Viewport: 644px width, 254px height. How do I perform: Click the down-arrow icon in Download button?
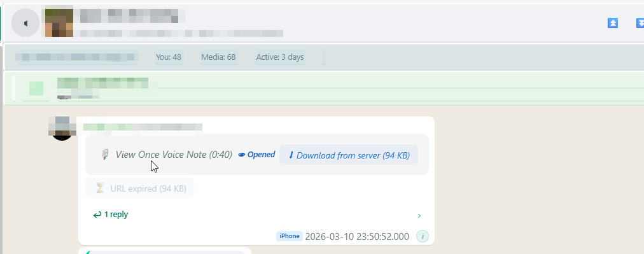coord(291,155)
